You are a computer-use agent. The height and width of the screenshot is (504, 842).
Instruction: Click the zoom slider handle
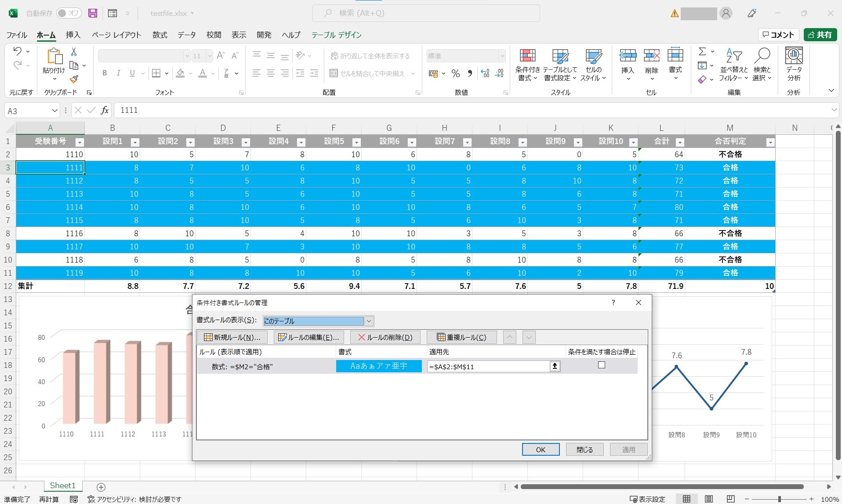click(x=779, y=499)
